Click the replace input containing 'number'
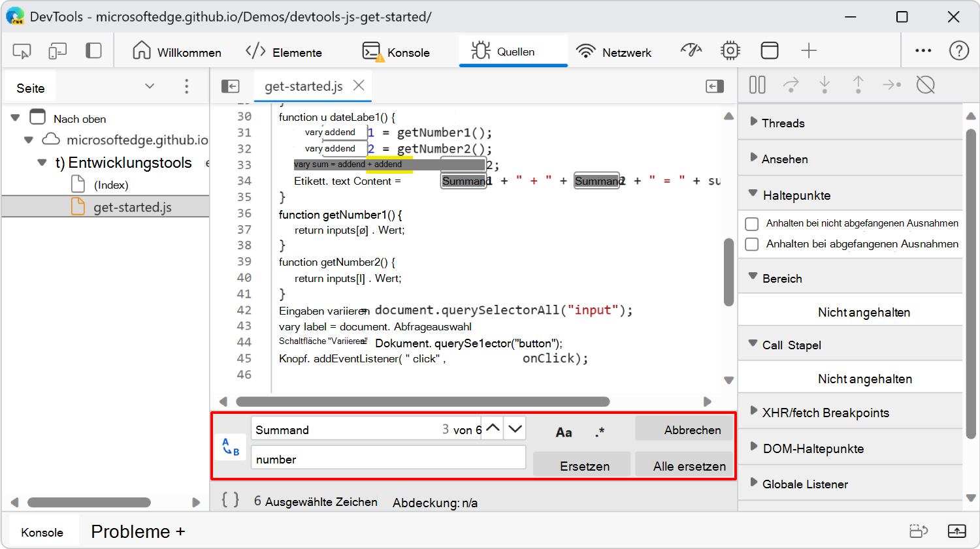The height and width of the screenshot is (549, 980). point(387,457)
